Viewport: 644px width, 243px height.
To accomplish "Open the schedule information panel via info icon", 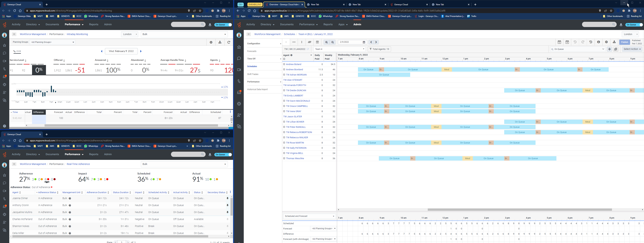I will point(599,42).
